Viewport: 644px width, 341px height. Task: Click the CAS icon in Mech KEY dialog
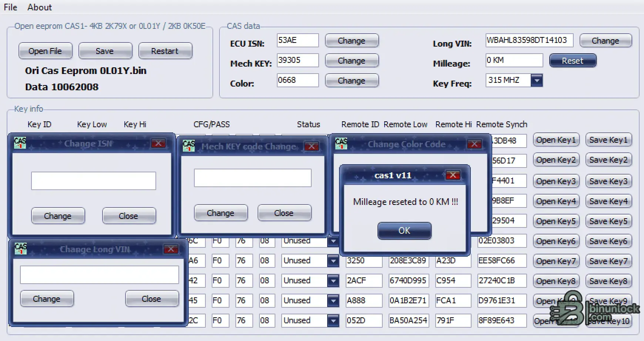tap(189, 146)
